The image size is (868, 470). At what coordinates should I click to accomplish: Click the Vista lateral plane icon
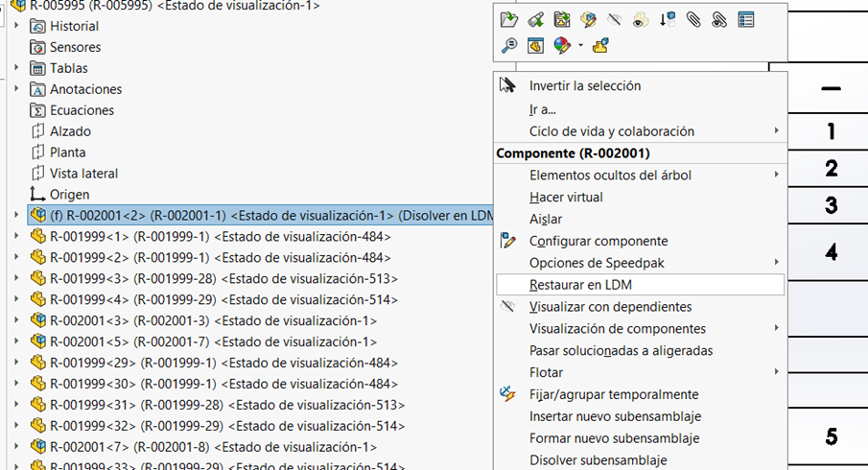37,174
